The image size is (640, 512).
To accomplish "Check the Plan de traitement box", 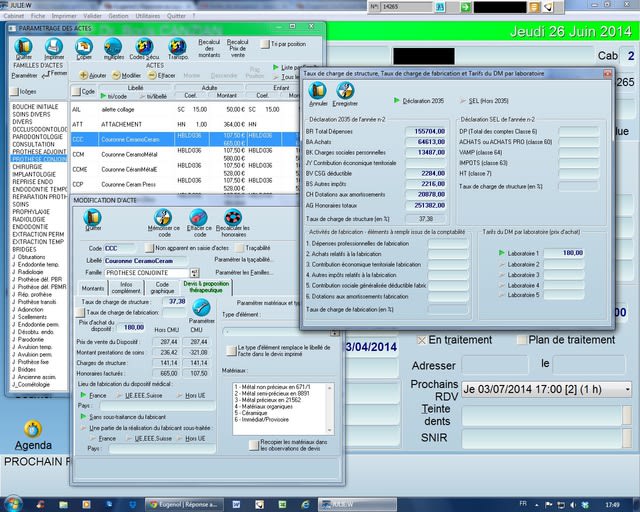I will (x=522, y=339).
